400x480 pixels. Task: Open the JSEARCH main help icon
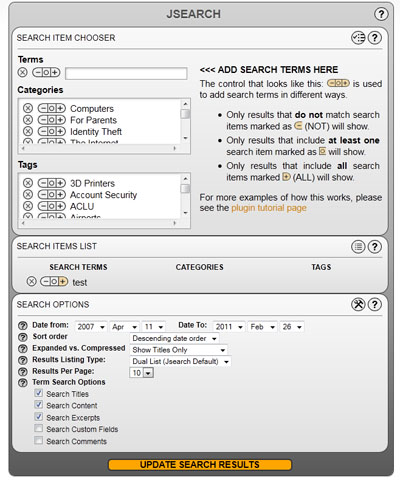point(381,14)
